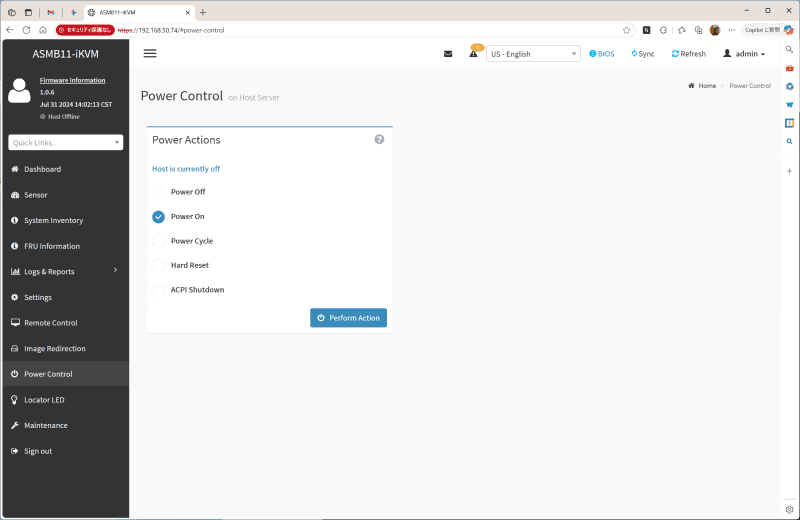Open a new browser tab plus button
Image resolution: width=800 pixels, height=520 pixels.
coord(203,12)
